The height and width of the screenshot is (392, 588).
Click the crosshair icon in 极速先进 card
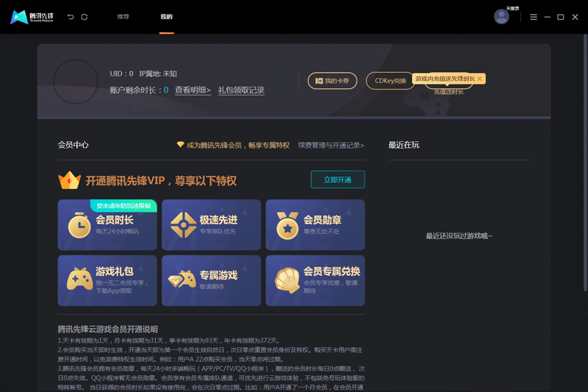pyautogui.click(x=183, y=225)
